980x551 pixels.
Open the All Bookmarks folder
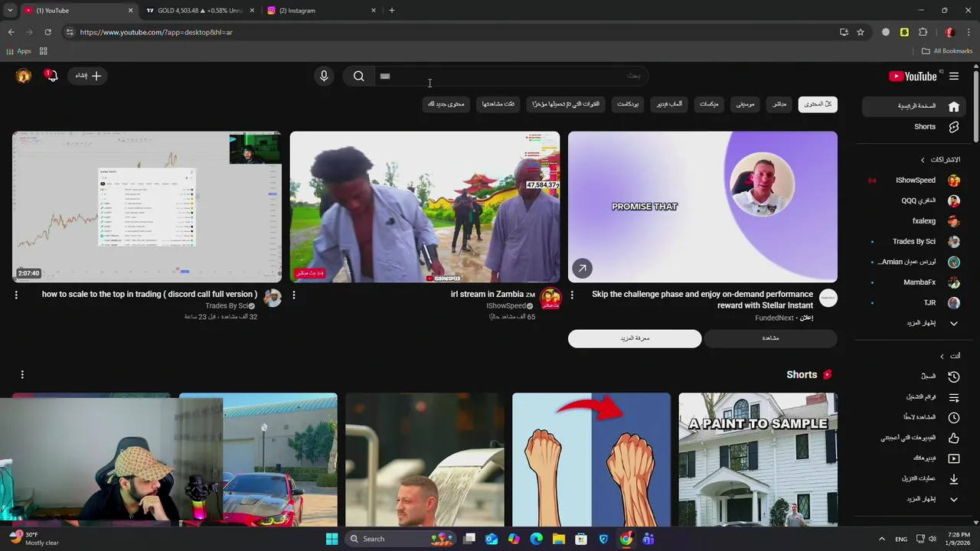[x=947, y=51]
